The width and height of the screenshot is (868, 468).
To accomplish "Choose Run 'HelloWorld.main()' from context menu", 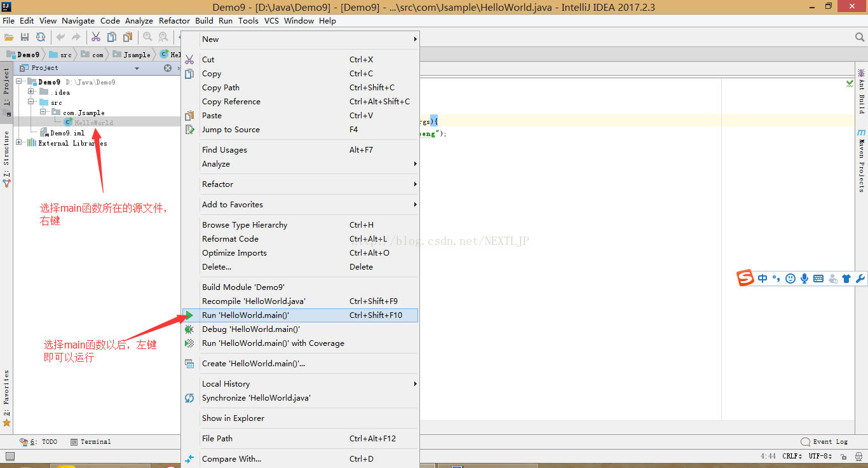I will [300, 315].
